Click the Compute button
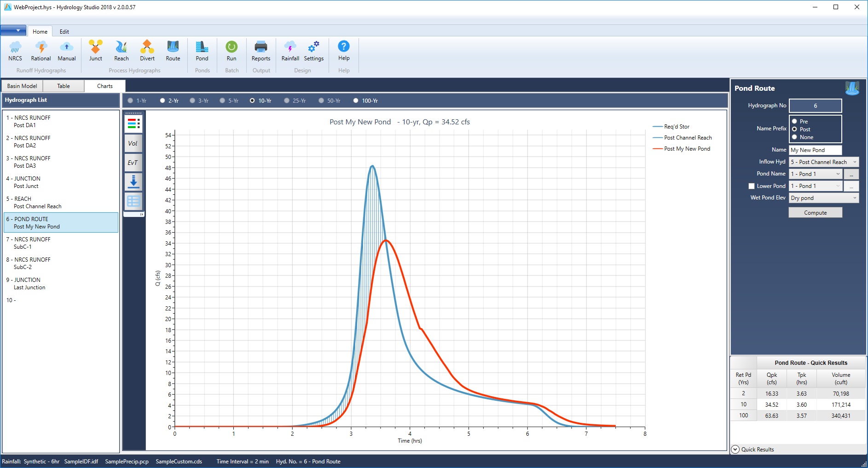This screenshot has height=468, width=868. [815, 212]
